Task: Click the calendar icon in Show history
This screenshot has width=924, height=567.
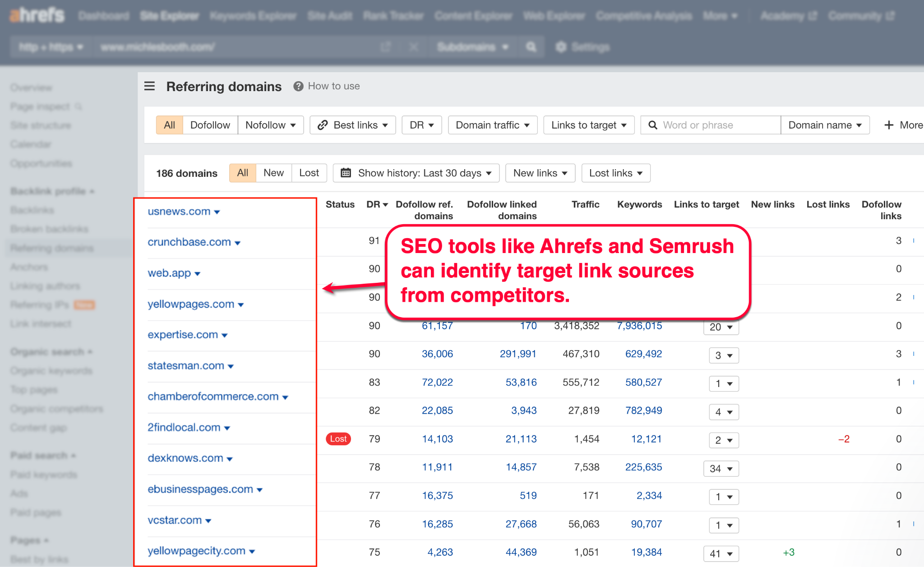Action: (346, 173)
